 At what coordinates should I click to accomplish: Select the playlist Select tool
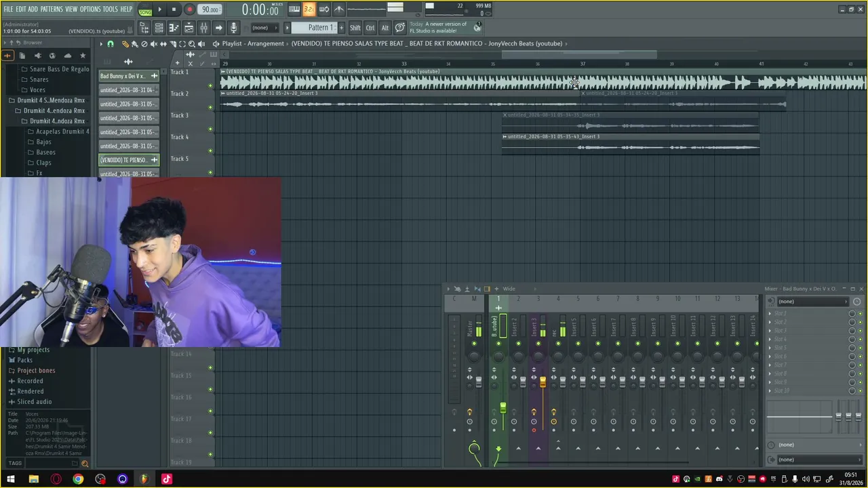pos(182,44)
